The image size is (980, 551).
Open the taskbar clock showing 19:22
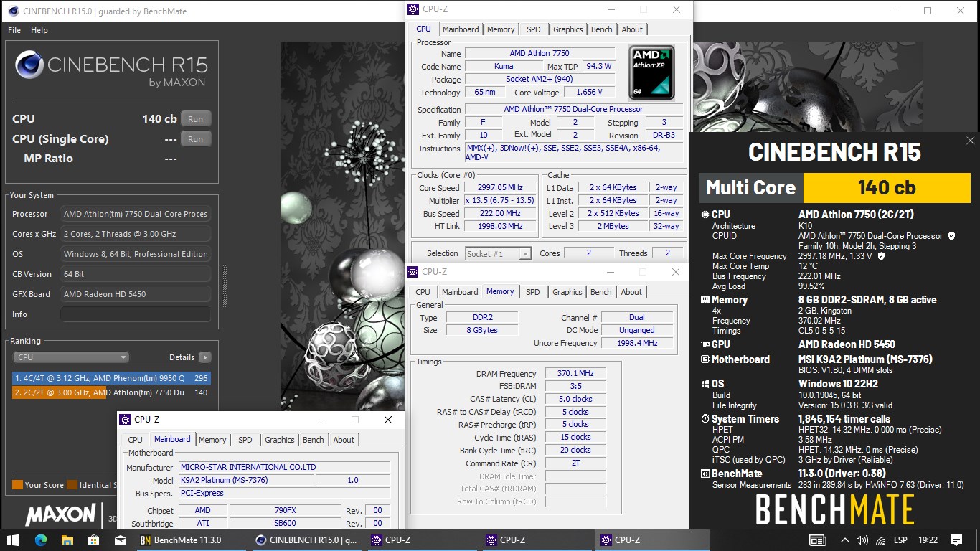[928, 540]
